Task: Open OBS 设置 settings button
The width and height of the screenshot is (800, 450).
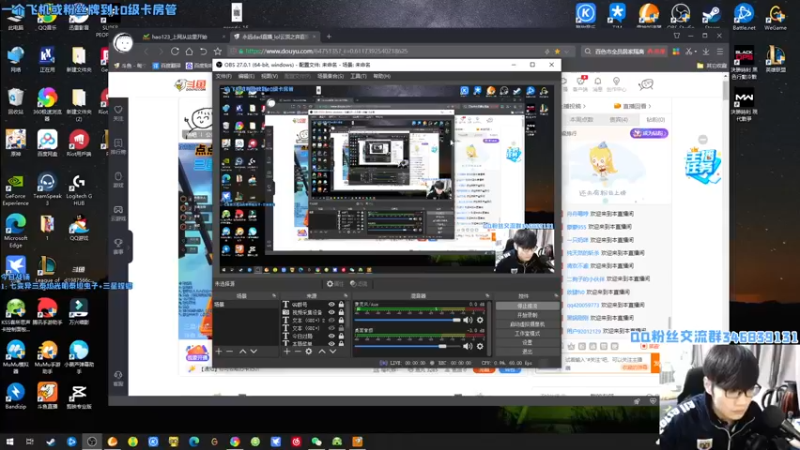Action: [527, 342]
